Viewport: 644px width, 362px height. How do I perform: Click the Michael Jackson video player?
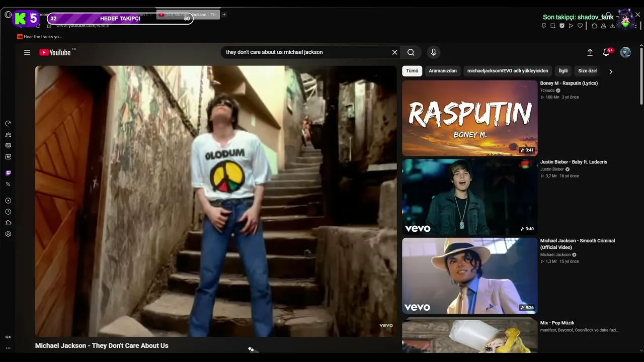coord(216,201)
